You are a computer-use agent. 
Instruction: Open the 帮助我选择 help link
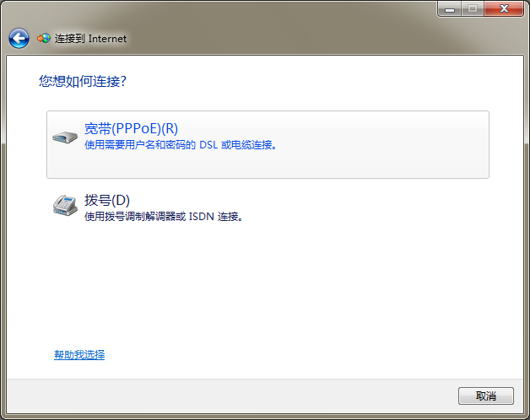[x=79, y=355]
